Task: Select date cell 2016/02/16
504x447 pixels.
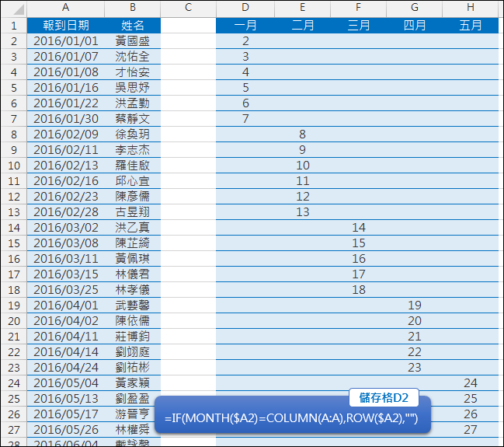Action: [x=65, y=181]
